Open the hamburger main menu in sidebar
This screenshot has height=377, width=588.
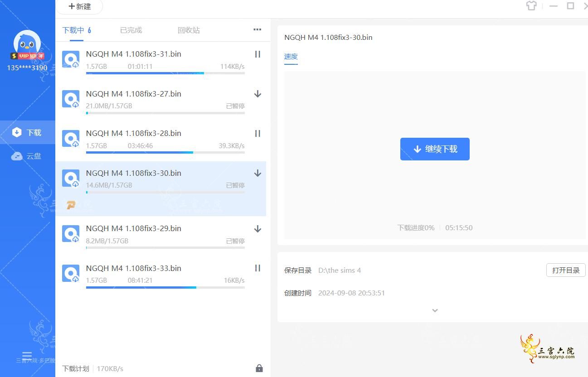27,356
